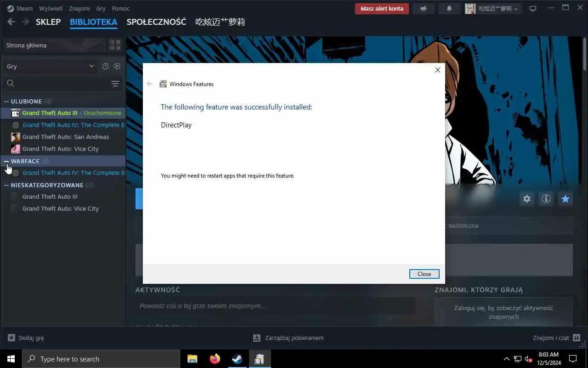Toggle the collections grid view icon

coord(115,45)
